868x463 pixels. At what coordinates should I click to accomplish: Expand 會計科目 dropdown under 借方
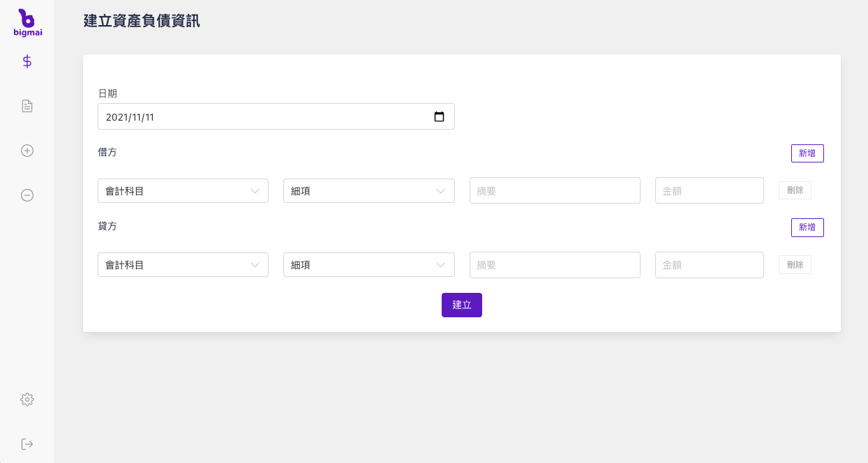(183, 190)
